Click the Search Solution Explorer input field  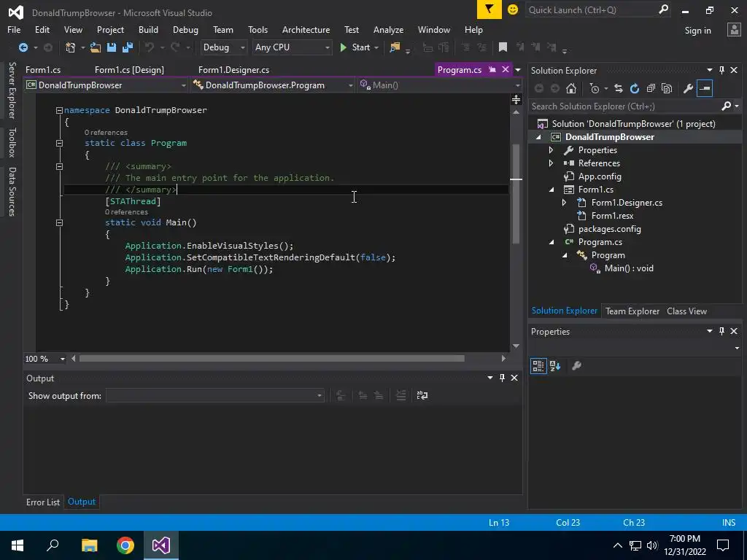coord(625,106)
